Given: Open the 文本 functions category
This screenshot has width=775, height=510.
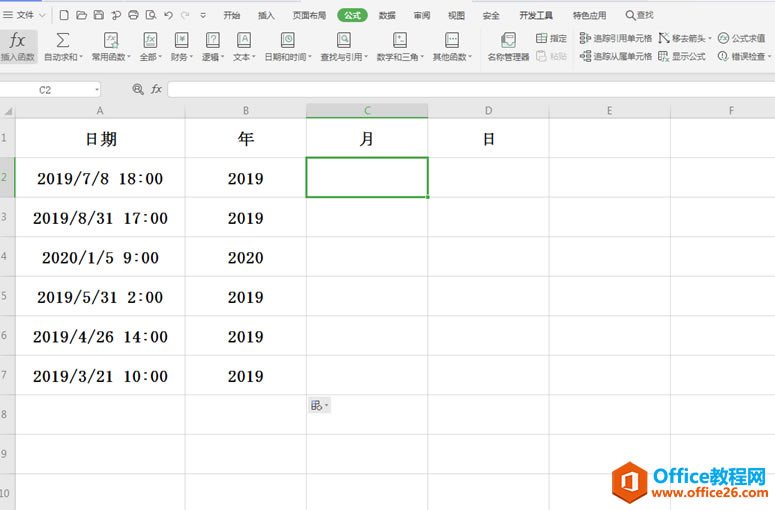Looking at the screenshot, I should [244, 47].
